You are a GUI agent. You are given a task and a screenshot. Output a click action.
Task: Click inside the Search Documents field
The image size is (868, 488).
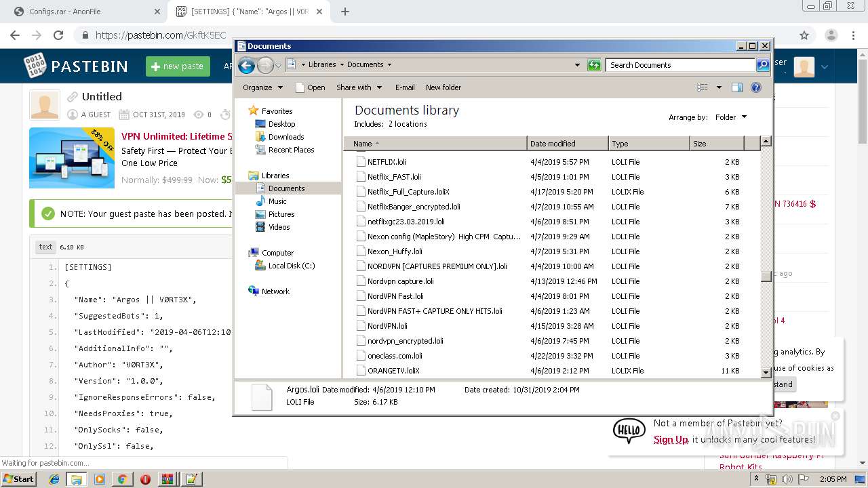coord(680,65)
